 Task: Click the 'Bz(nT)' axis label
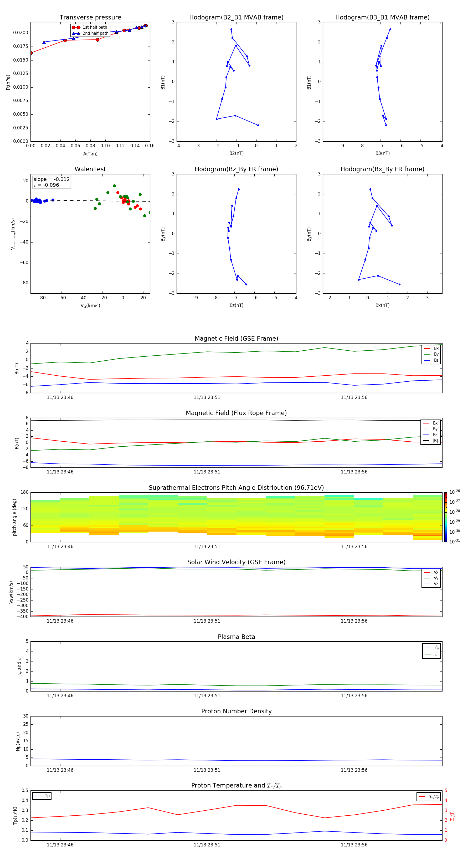click(236, 305)
